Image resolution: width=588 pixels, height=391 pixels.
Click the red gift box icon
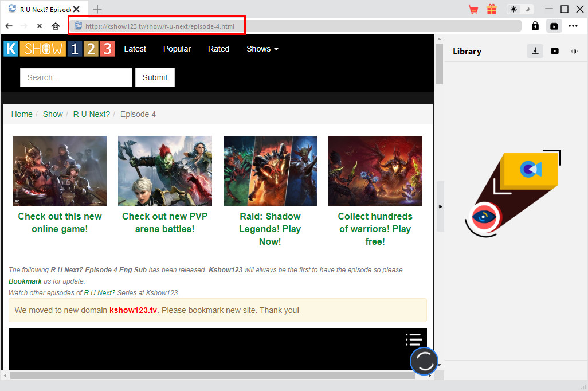(492, 9)
